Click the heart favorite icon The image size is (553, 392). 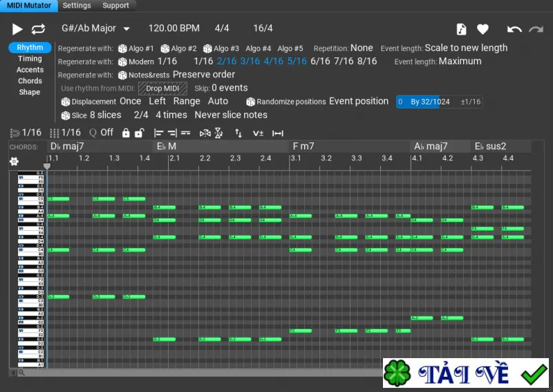pyautogui.click(x=482, y=29)
